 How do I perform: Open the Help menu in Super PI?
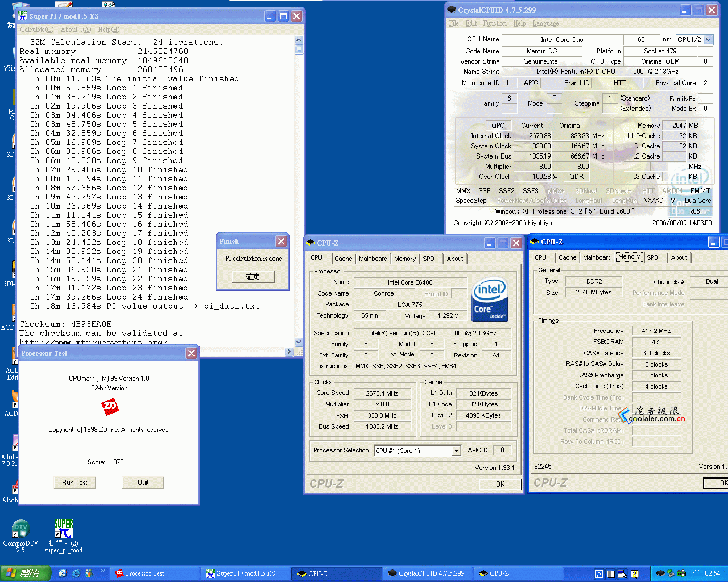click(x=109, y=30)
